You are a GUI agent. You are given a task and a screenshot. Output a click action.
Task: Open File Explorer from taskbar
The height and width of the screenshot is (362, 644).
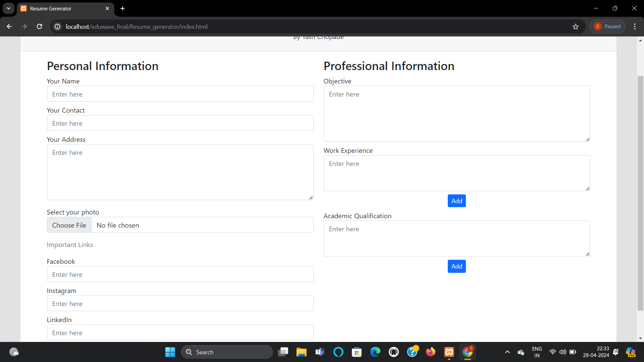point(301,352)
